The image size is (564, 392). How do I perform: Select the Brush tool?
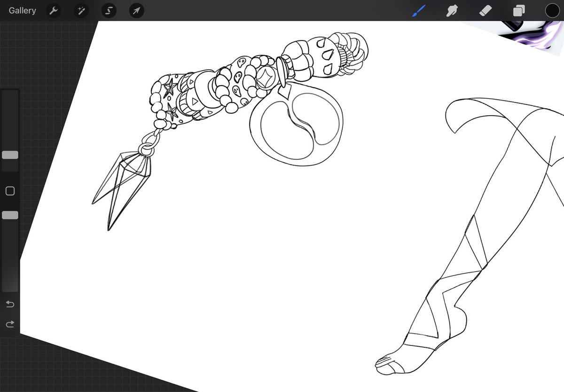pyautogui.click(x=418, y=10)
